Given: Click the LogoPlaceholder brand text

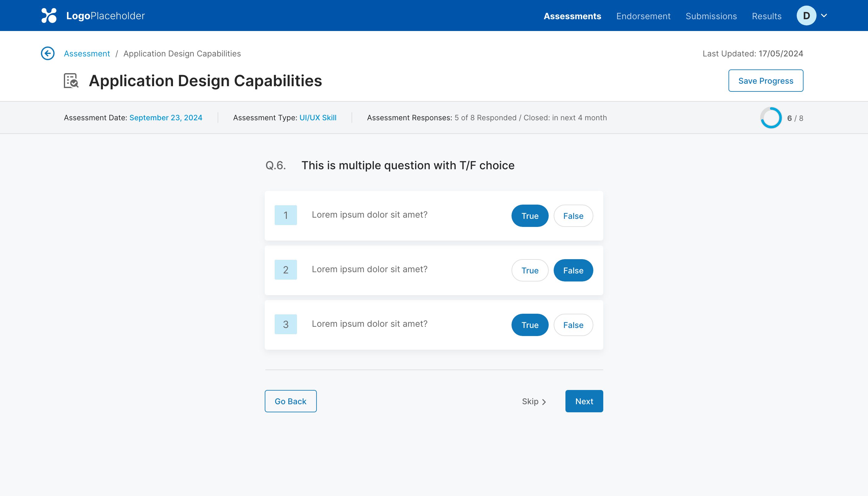Looking at the screenshot, I should [x=106, y=16].
